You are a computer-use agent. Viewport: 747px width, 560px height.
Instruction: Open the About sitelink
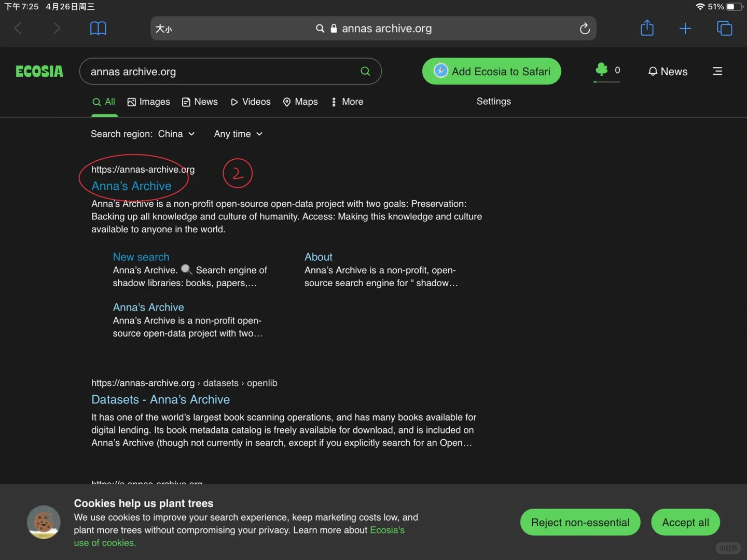319,257
